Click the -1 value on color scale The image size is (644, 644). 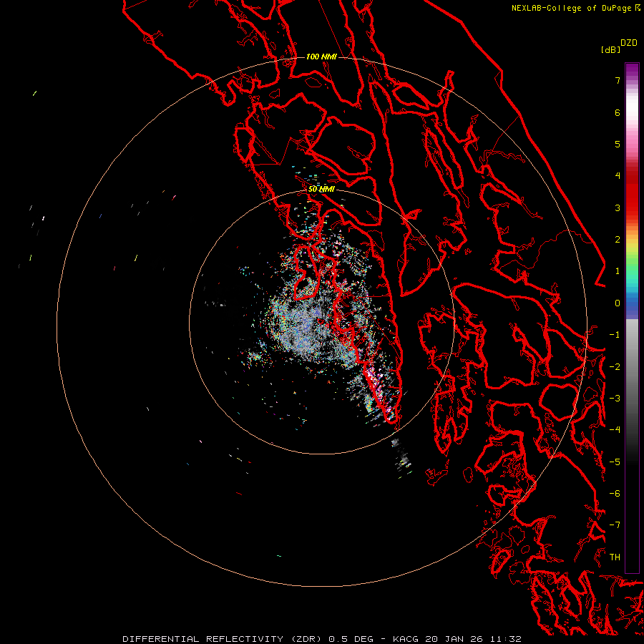(615, 335)
